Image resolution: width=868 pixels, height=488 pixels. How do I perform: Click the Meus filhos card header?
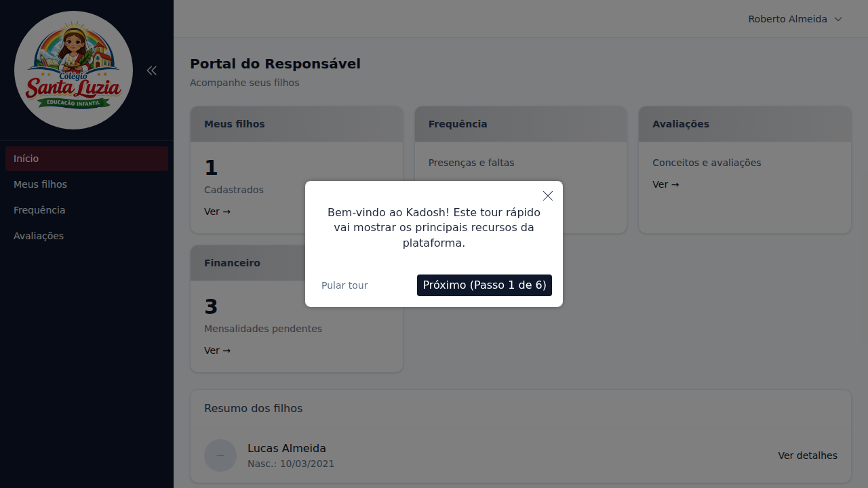click(x=296, y=124)
